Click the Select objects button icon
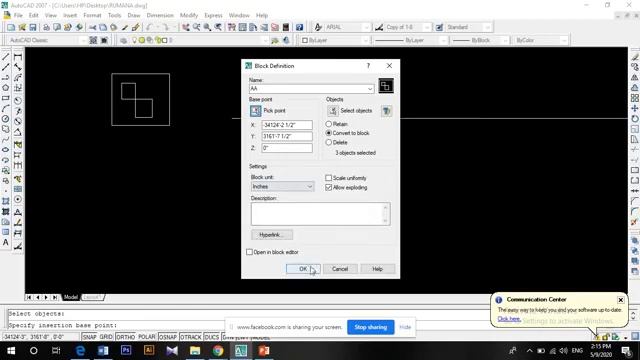Screen dimensions: 640x360 [x=333, y=111]
